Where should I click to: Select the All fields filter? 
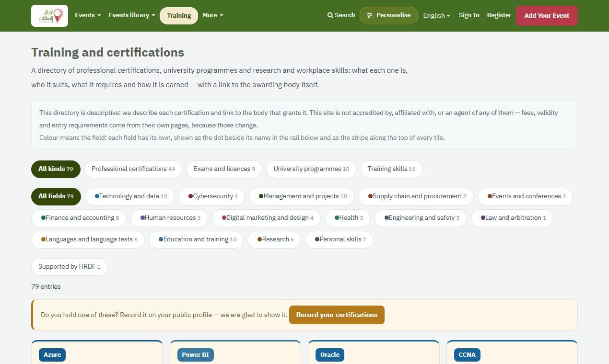56,196
